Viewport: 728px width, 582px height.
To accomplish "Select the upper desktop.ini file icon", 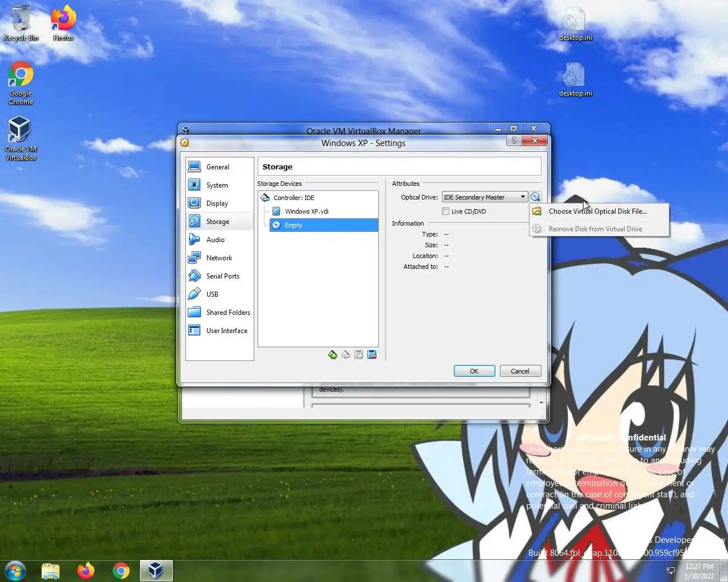I will point(575,24).
